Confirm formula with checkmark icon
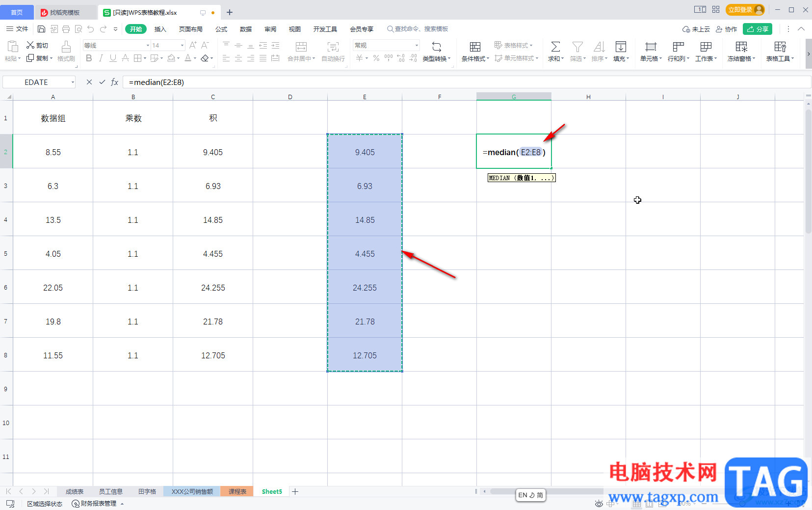Screen dimensions: 812x510 click(x=102, y=82)
